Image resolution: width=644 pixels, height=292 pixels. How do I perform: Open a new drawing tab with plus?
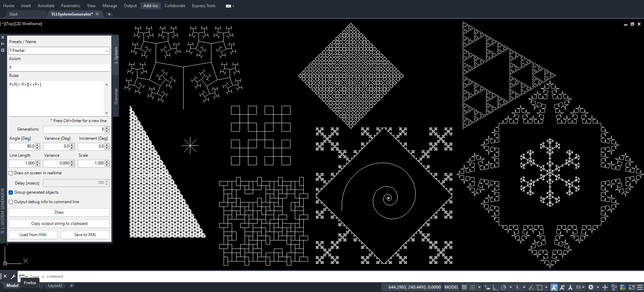tap(109, 14)
